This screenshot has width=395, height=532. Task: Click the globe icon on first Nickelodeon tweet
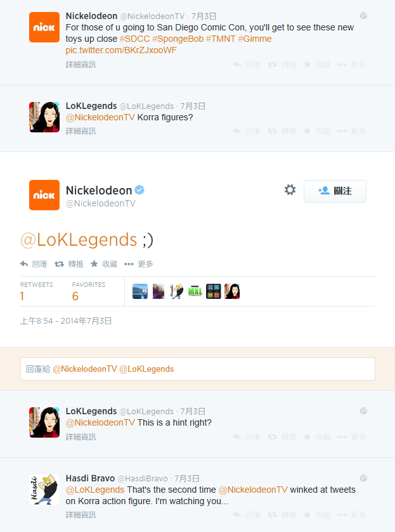[x=363, y=16]
